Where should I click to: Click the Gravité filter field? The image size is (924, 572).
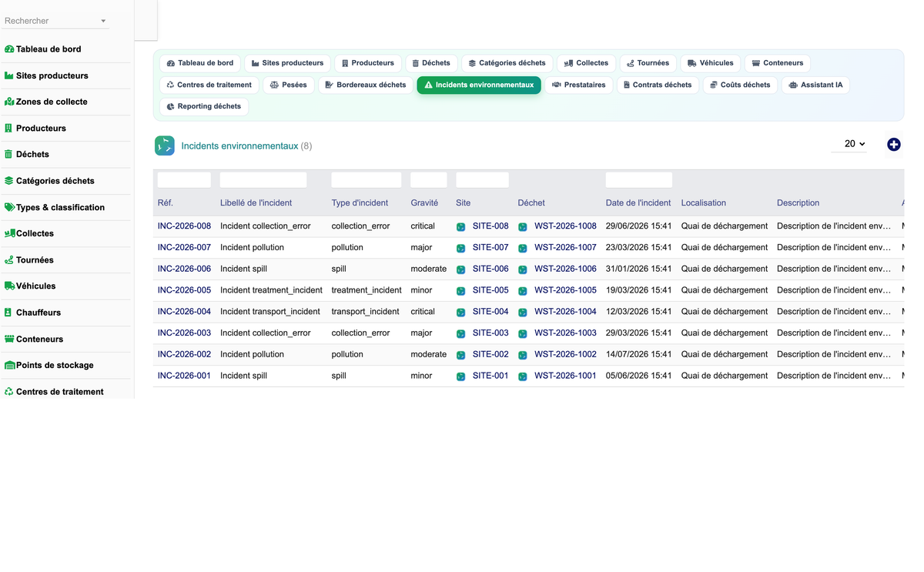coord(429,180)
